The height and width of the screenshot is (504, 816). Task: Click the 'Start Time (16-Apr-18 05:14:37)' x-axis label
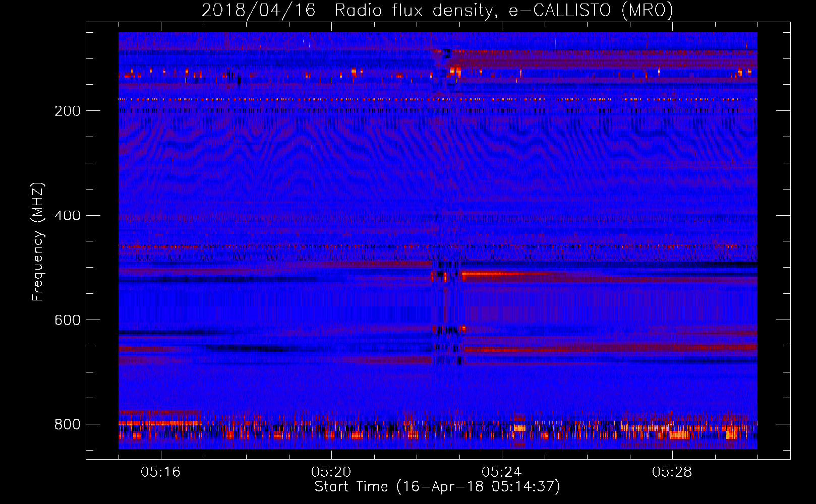[x=437, y=487]
